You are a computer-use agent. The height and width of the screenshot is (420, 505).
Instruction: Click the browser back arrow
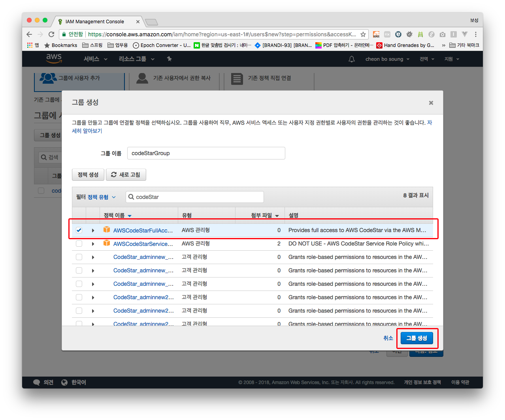(x=29, y=34)
